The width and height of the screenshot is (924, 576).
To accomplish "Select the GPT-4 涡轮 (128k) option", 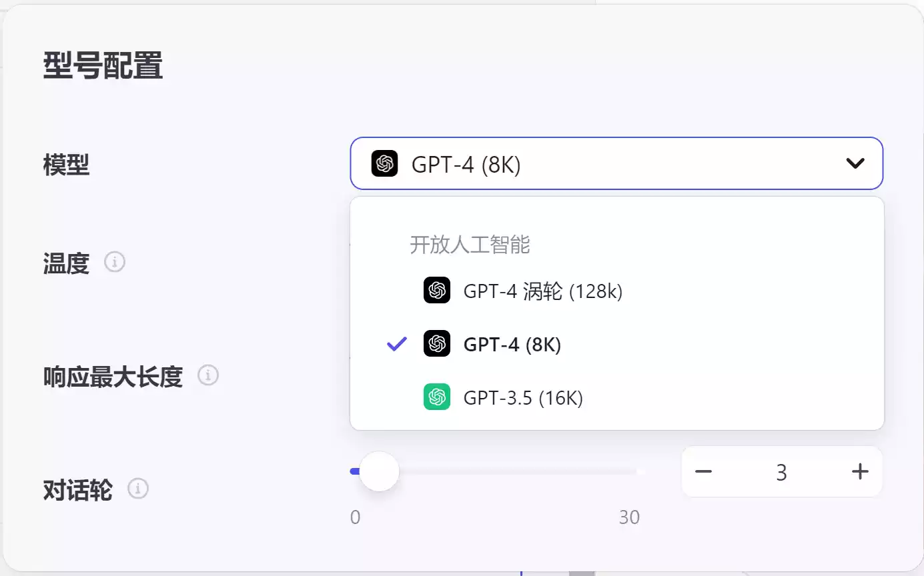I will tap(542, 291).
